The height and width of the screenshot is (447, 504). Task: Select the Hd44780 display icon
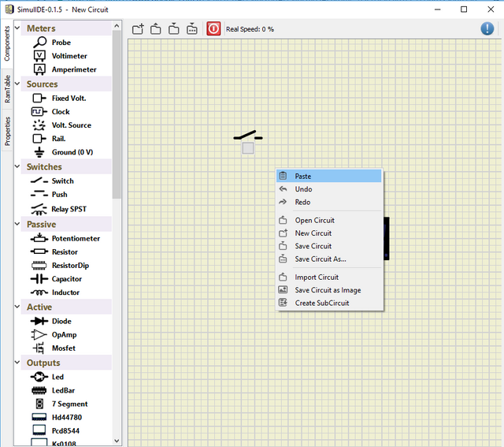[39, 417]
